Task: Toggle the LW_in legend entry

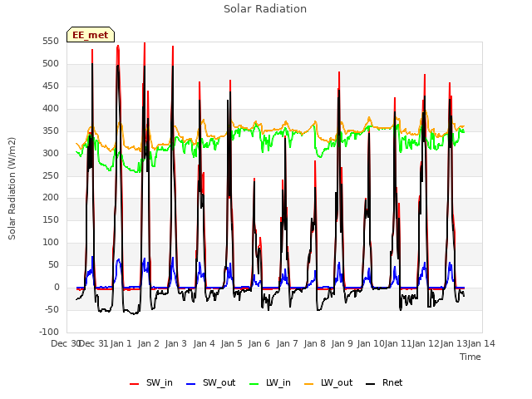Action: pos(270,382)
